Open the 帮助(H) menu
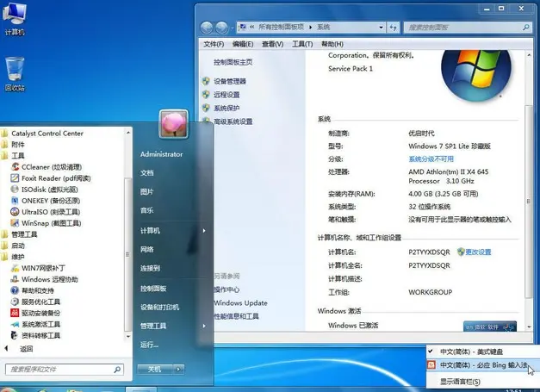The height and width of the screenshot is (392, 540). 332,44
